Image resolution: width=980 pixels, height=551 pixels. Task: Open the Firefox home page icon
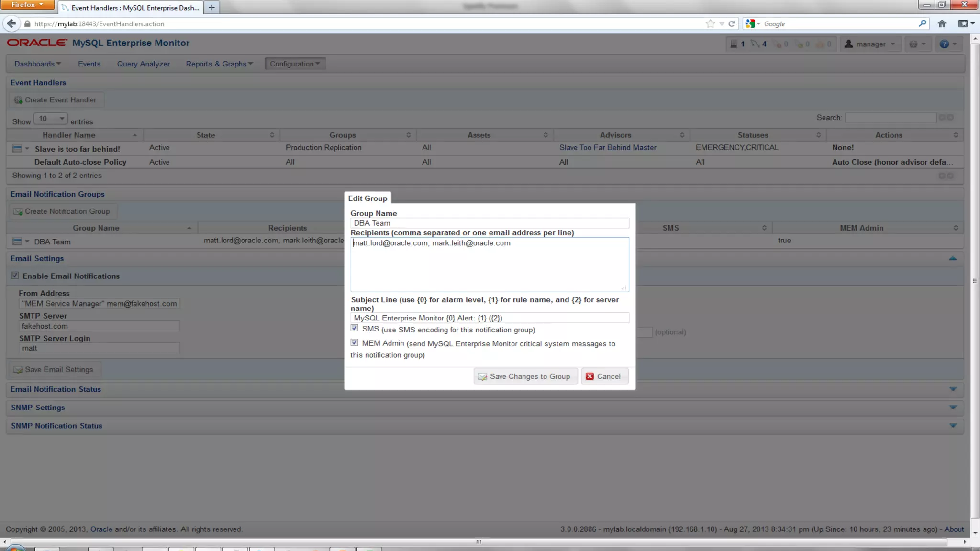pyautogui.click(x=942, y=23)
